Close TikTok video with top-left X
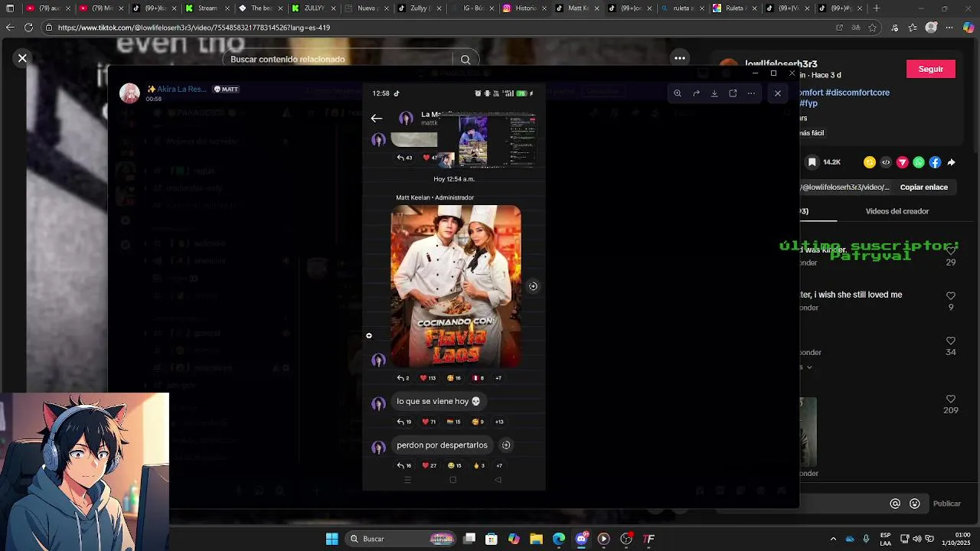This screenshot has height=551, width=980. click(x=22, y=58)
